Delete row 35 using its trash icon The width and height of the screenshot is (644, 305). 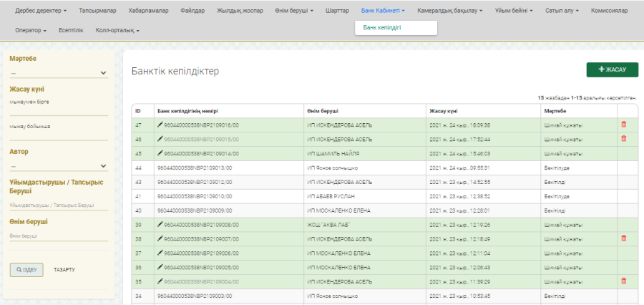pos(623,281)
